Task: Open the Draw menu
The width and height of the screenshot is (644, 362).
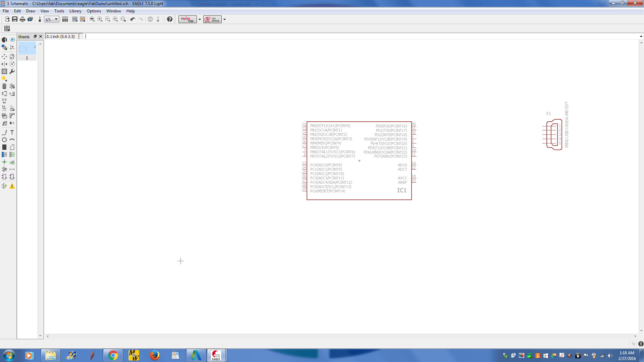Action: 31,11
